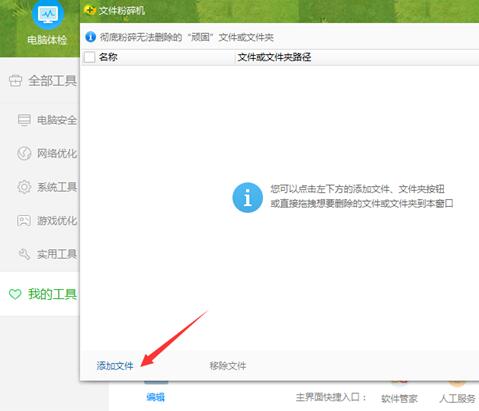This screenshot has width=479, height=411.
Task: Click the 系统工具 gear icon
Action: (24, 187)
